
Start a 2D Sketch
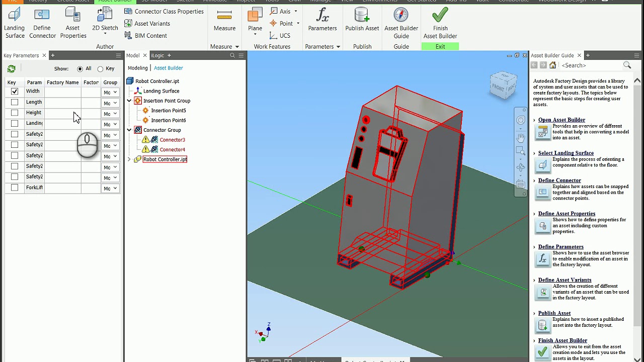pos(105,20)
